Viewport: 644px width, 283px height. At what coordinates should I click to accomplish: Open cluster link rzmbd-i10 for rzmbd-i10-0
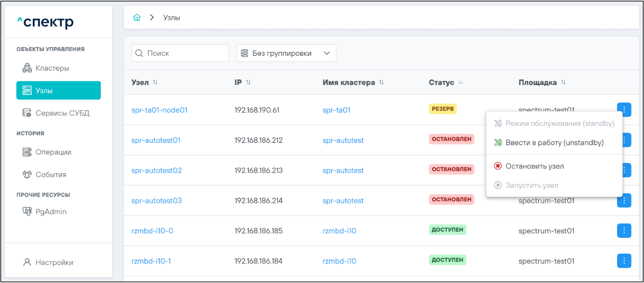(339, 231)
